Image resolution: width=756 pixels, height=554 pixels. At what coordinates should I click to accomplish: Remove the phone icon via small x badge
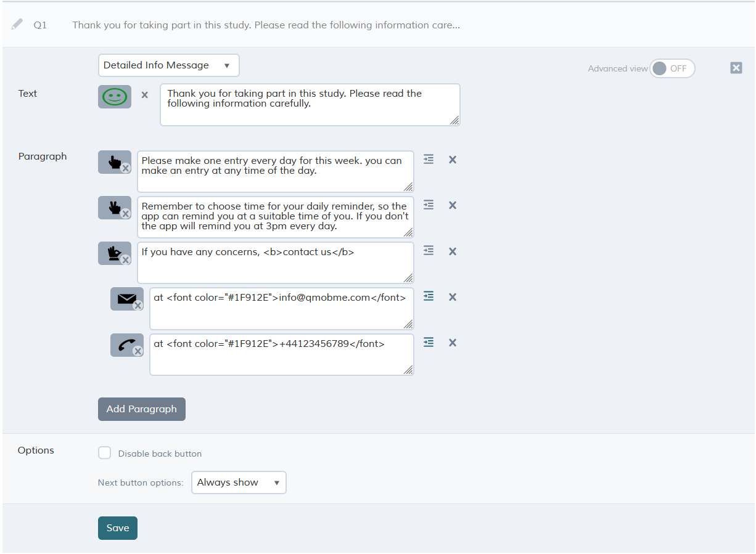coord(138,351)
